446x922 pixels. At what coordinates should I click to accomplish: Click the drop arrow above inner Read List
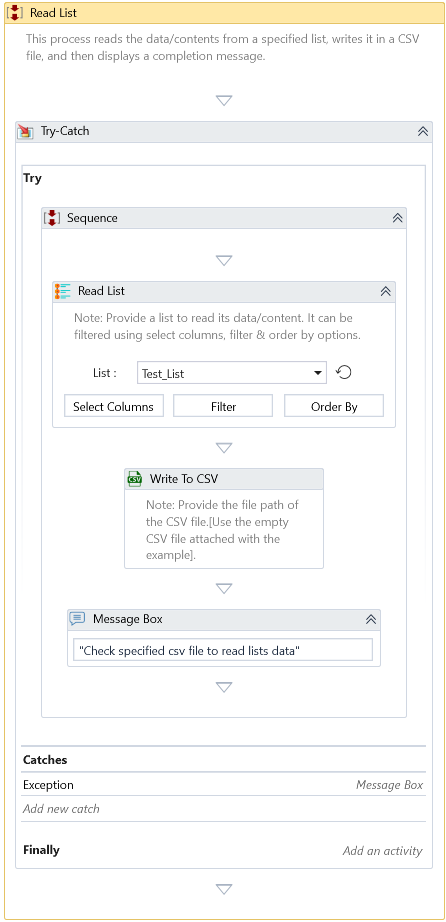pyautogui.click(x=224, y=260)
